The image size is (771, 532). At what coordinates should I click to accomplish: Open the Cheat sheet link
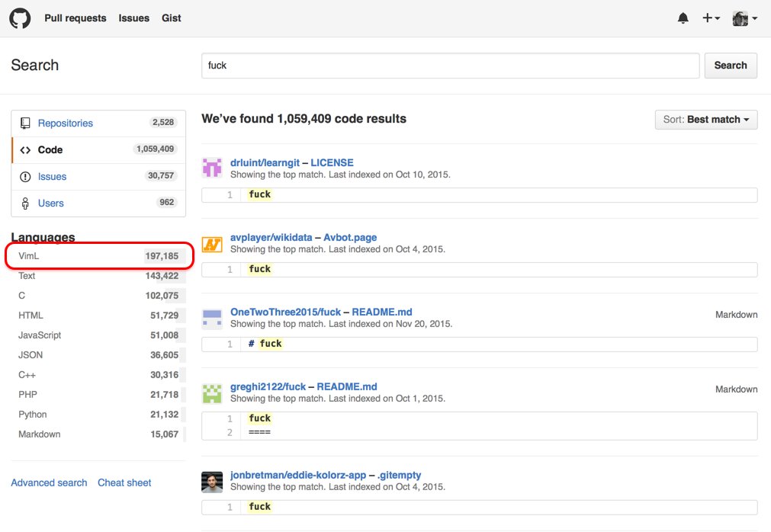tap(124, 482)
